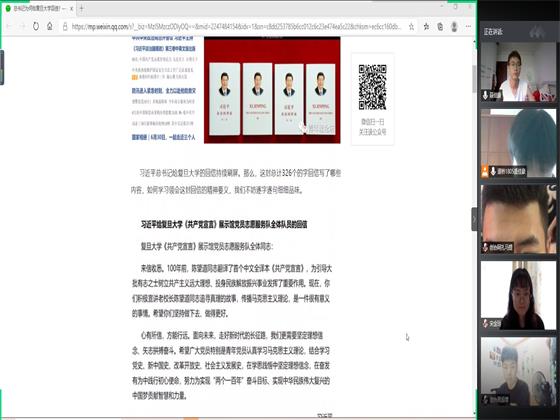The height and width of the screenshot is (420, 560).
Task: Open a new browser tab
Action: coord(81,8)
